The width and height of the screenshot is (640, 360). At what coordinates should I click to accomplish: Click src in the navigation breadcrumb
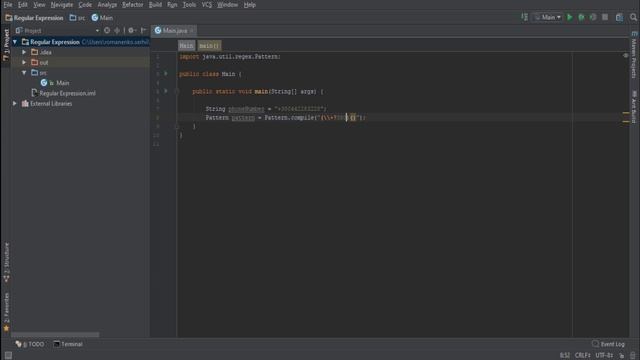click(77, 18)
